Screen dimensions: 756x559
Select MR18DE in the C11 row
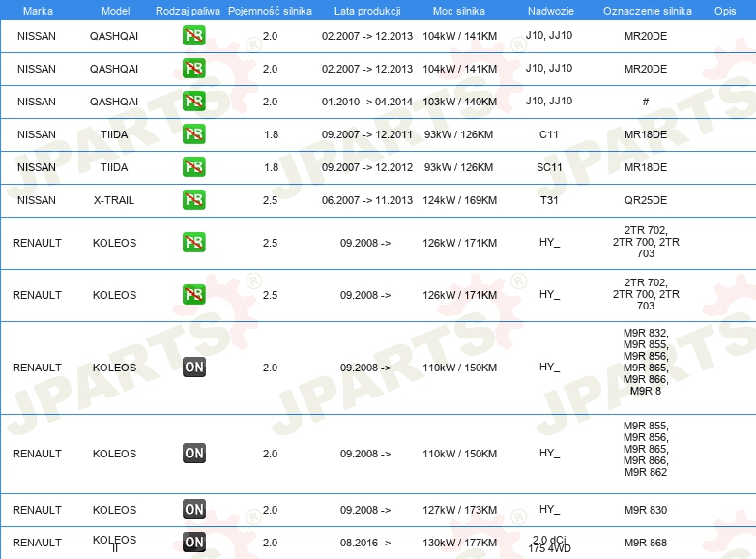[x=646, y=134]
